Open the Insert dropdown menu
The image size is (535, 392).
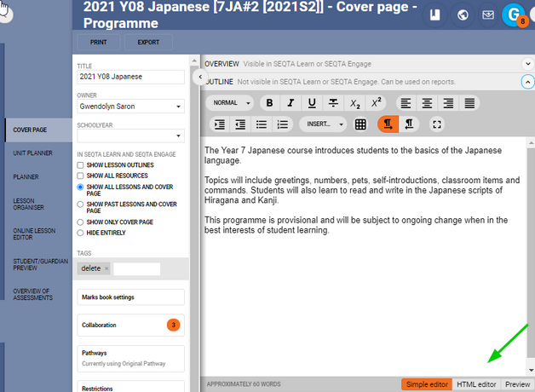point(322,124)
